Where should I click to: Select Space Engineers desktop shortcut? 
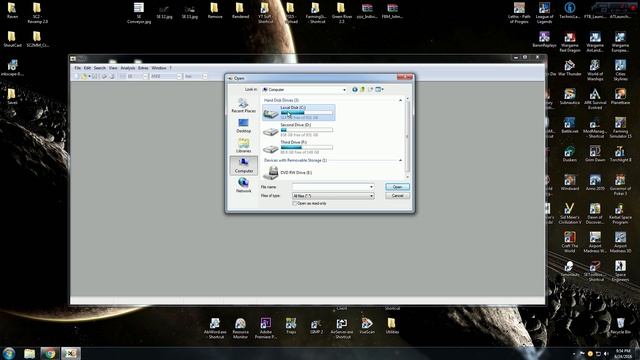[620, 271]
